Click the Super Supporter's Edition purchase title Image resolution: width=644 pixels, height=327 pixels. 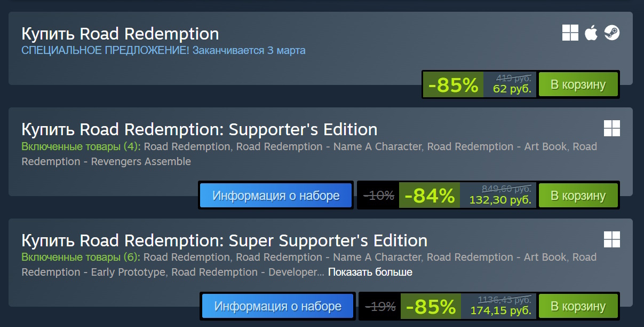pyautogui.click(x=224, y=240)
